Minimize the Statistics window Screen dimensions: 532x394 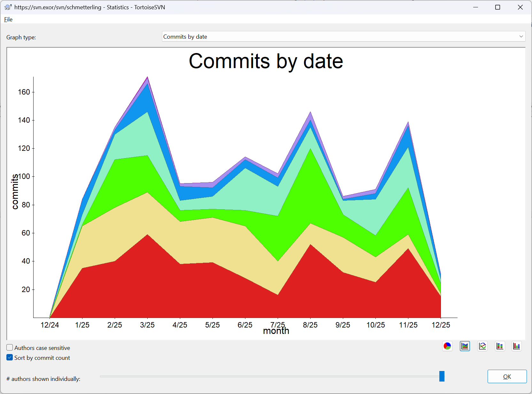(x=475, y=7)
